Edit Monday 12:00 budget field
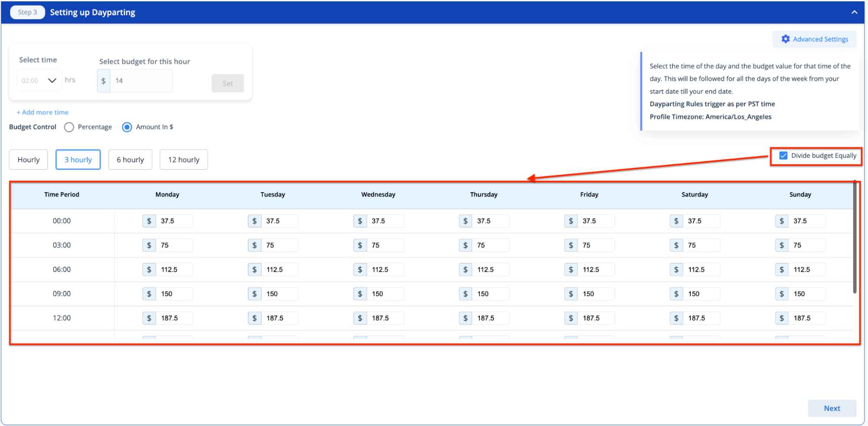This screenshot has height=426, width=868. tap(174, 318)
